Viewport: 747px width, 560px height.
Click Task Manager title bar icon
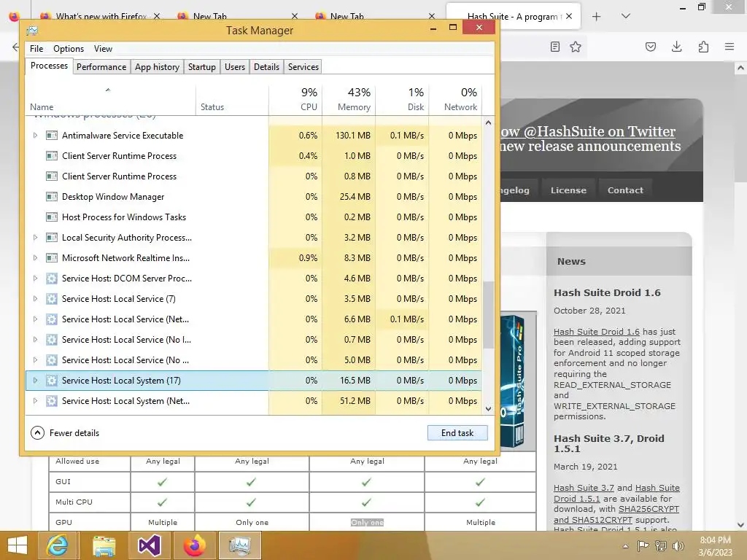(32, 31)
